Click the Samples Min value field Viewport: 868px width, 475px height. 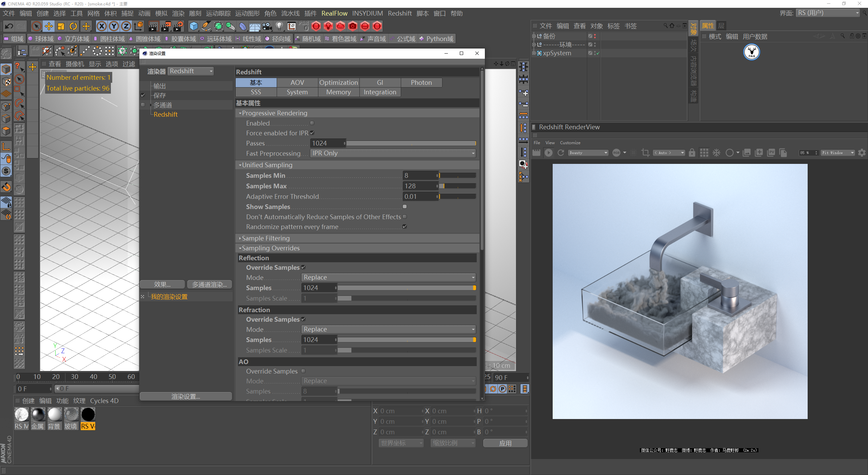click(x=420, y=175)
